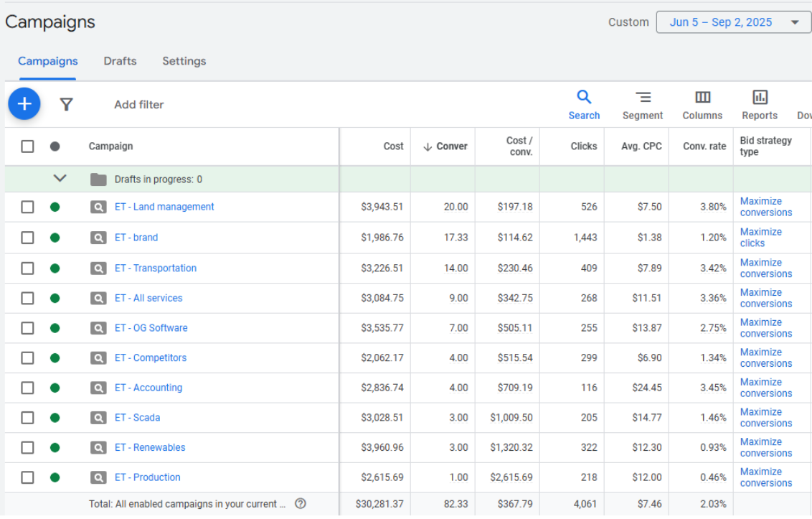Open the ET - brand campaign link
The image size is (812, 519).
136,238
